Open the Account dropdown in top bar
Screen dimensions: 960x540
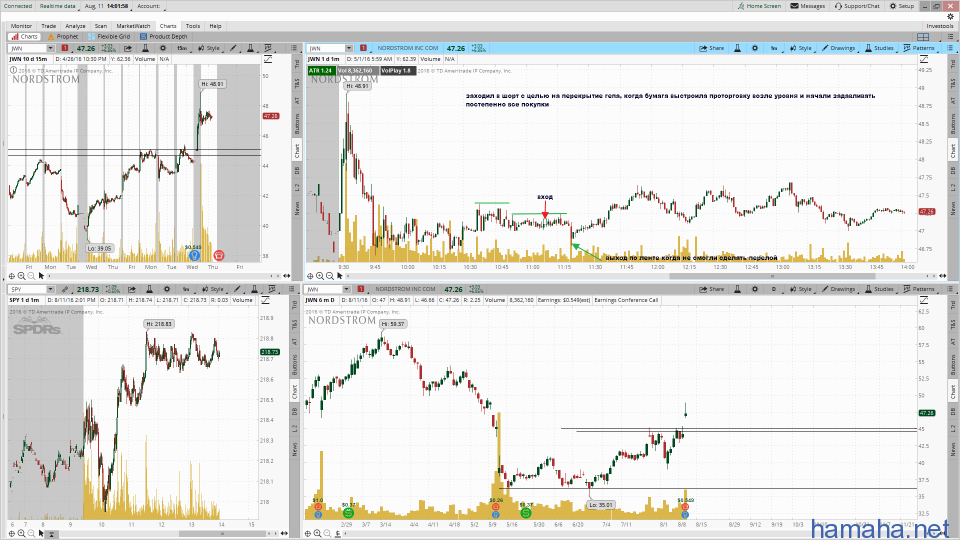pos(149,6)
